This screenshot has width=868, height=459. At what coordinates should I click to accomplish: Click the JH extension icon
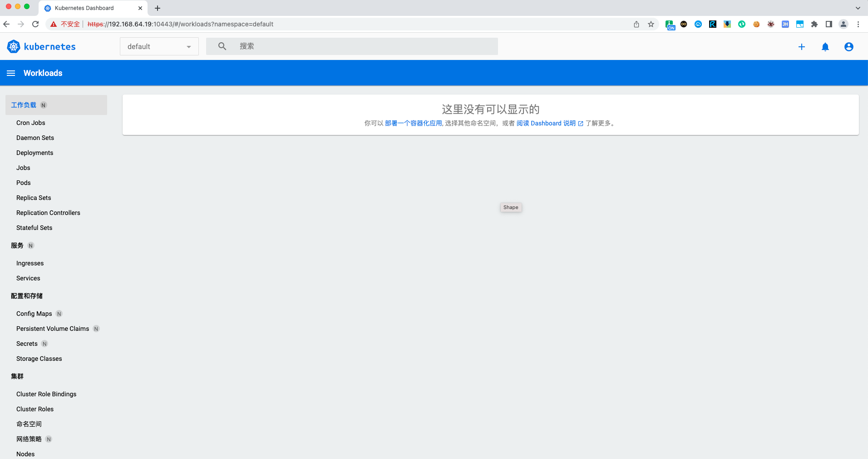point(785,24)
